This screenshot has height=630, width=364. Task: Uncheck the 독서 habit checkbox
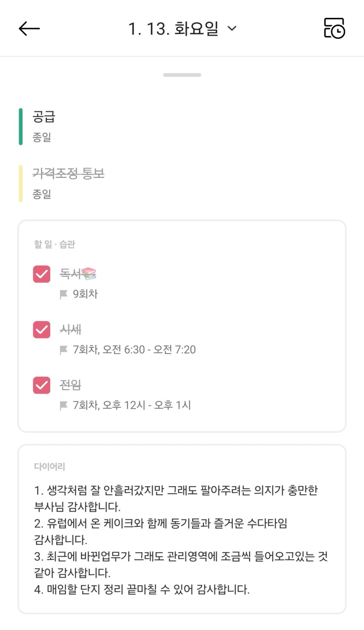(42, 274)
